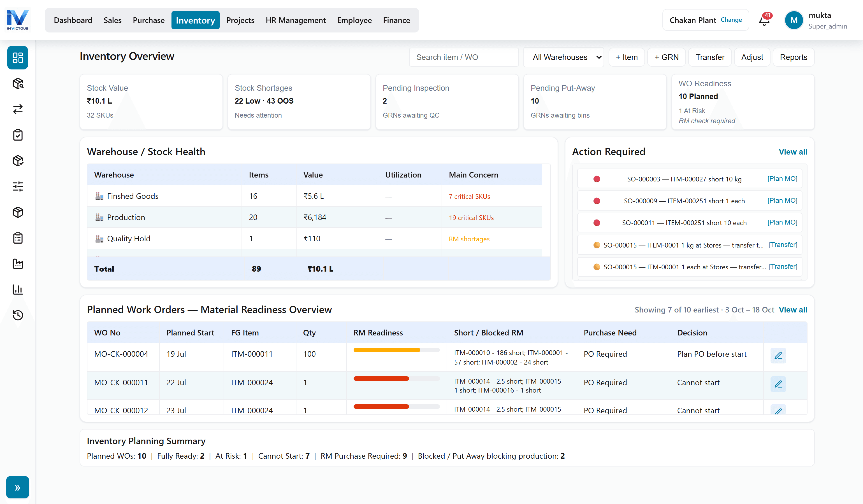Click the Pending Put-Away card
Image resolution: width=863 pixels, height=504 pixels.
595,102
